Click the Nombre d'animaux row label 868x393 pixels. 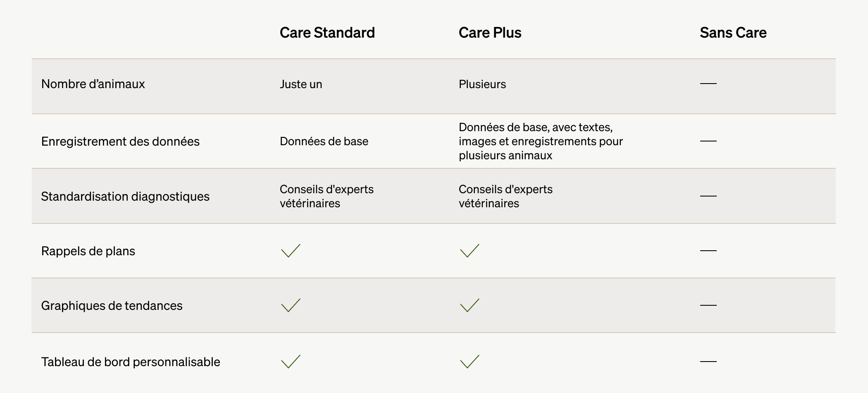coord(93,84)
